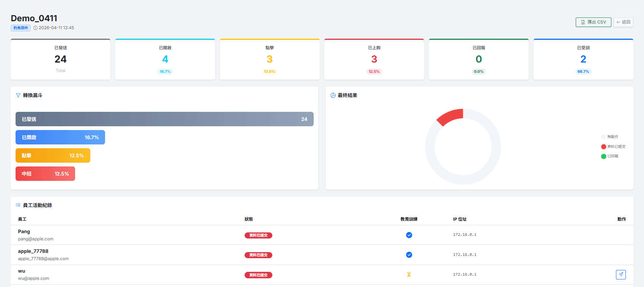Click the 已開啟 16.7% funnel bar
This screenshot has width=644, height=287.
pyautogui.click(x=60, y=137)
